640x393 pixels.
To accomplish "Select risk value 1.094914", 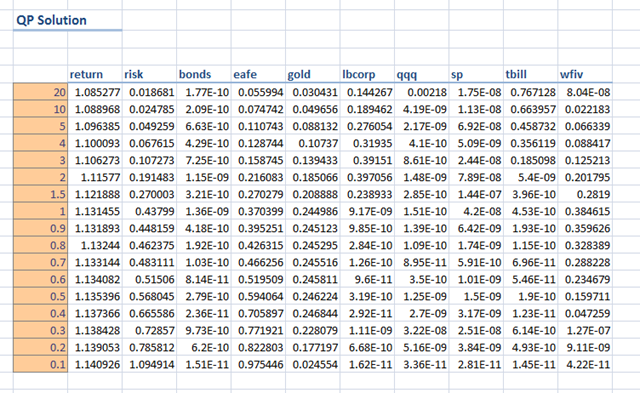I will coord(149,364).
